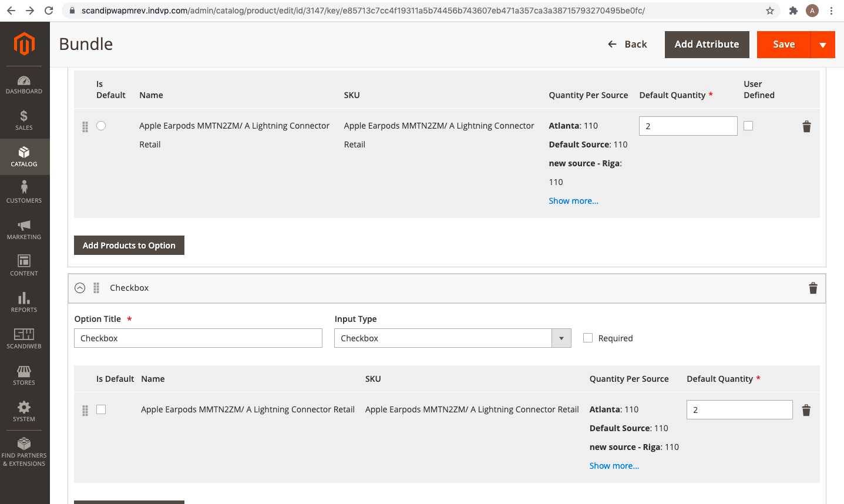The width and height of the screenshot is (844, 504).
Task: Delete product row in Checkbox option
Action: (806, 410)
